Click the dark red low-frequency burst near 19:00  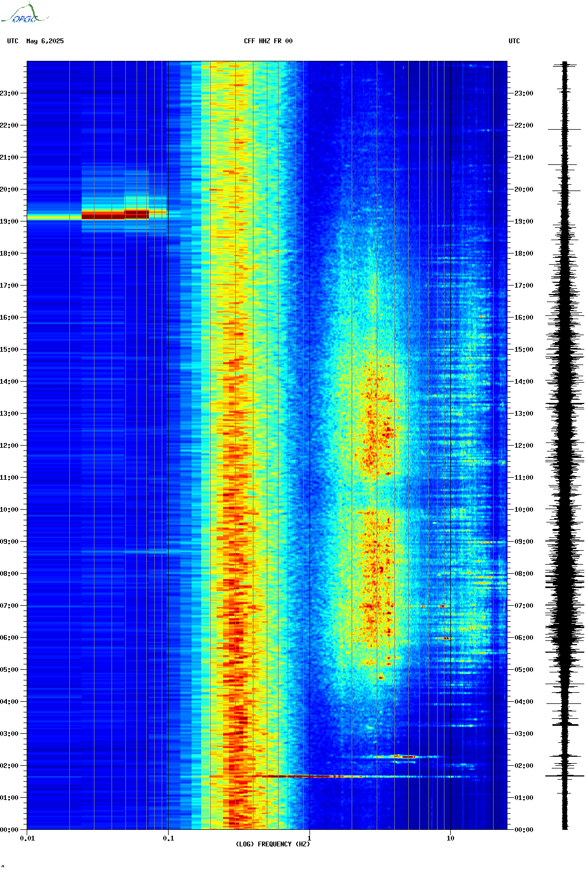pyautogui.click(x=115, y=215)
